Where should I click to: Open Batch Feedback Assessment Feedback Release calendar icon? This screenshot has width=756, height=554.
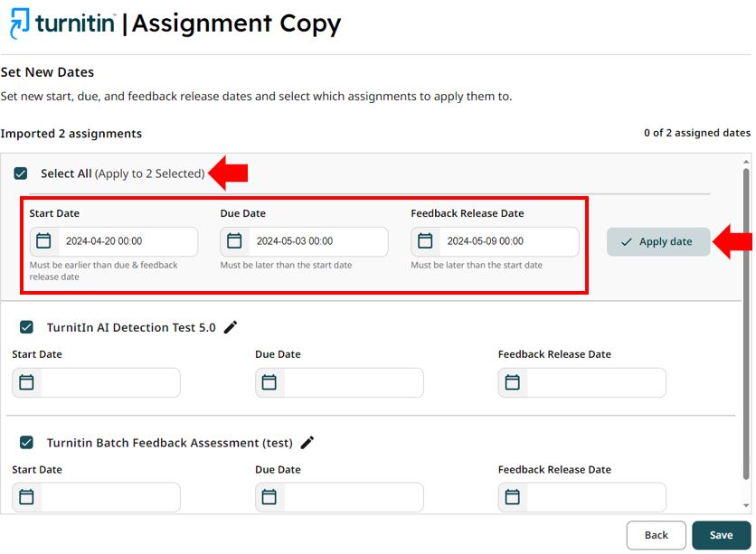513,498
